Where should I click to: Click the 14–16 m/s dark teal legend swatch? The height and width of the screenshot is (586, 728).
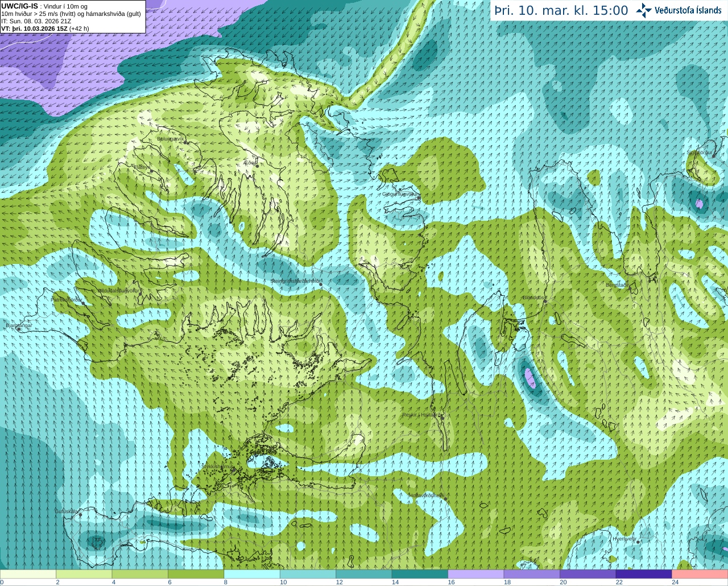[420, 574]
